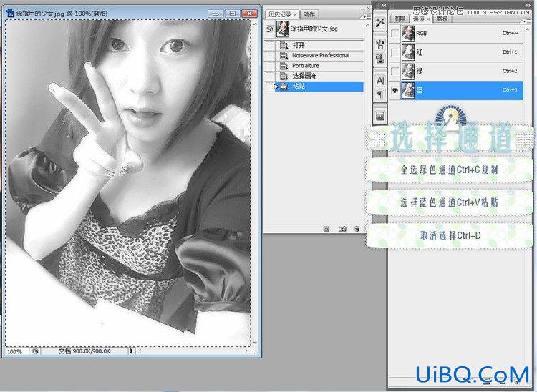
Task: Switch to the 图层 tab
Action: [400, 19]
